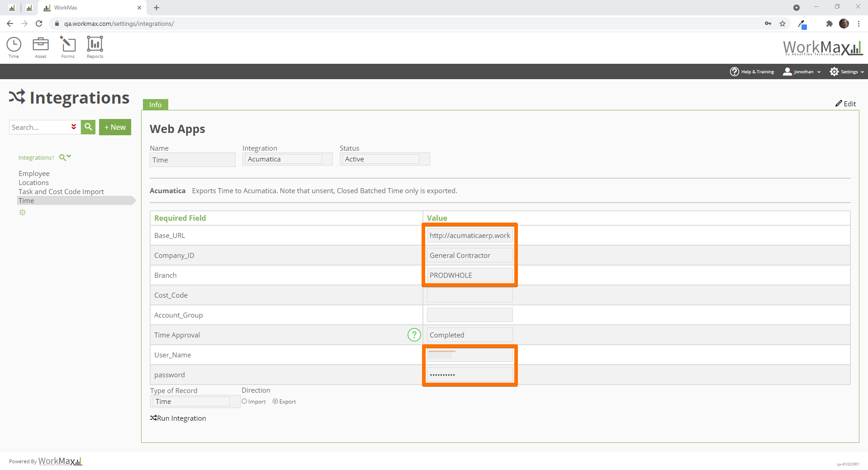The image size is (868, 470).
Task: Click the Branch value field
Action: (470, 275)
